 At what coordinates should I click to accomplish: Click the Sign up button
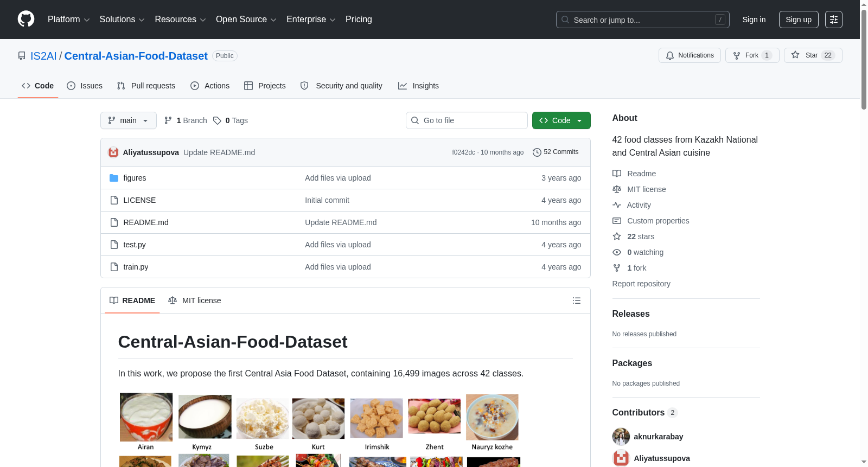799,20
